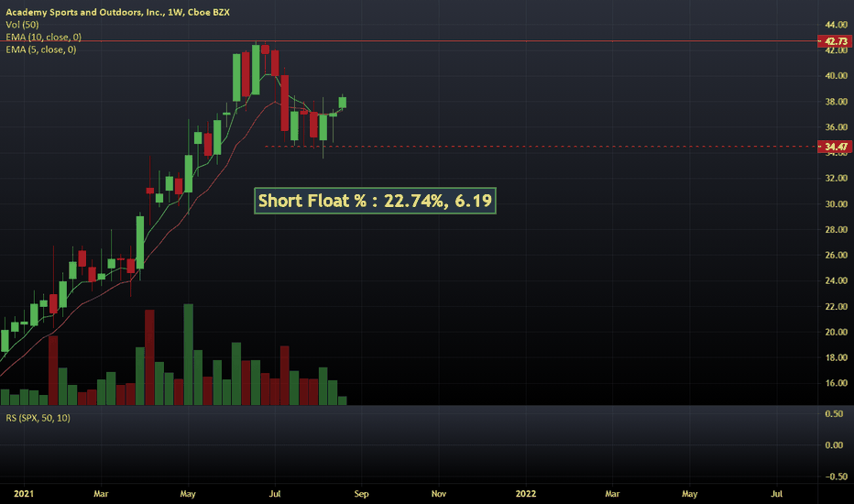Screen dimensions: 854x504
Task: Click the tallest red volume bar in April
Action: point(149,357)
